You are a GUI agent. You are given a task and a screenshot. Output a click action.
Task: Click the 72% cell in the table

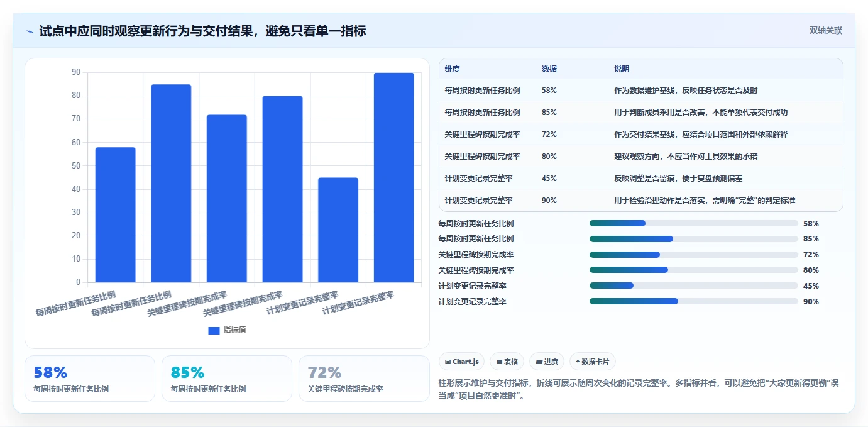pyautogui.click(x=549, y=135)
